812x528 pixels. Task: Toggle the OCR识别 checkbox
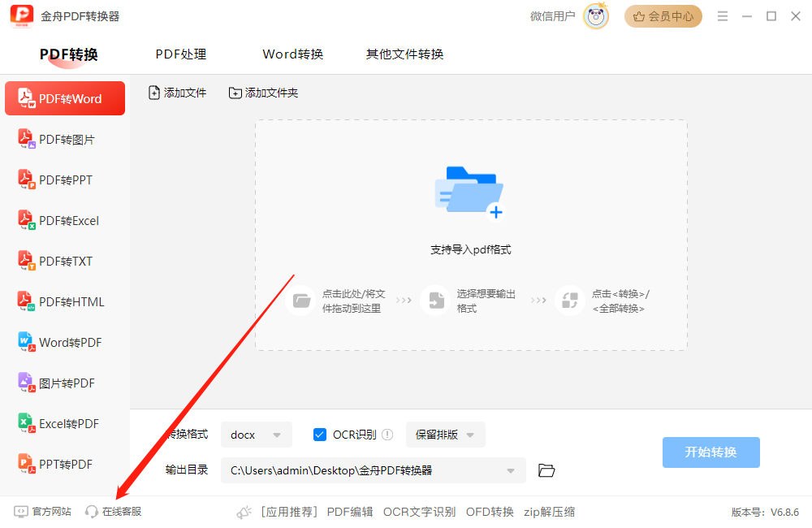[319, 435]
